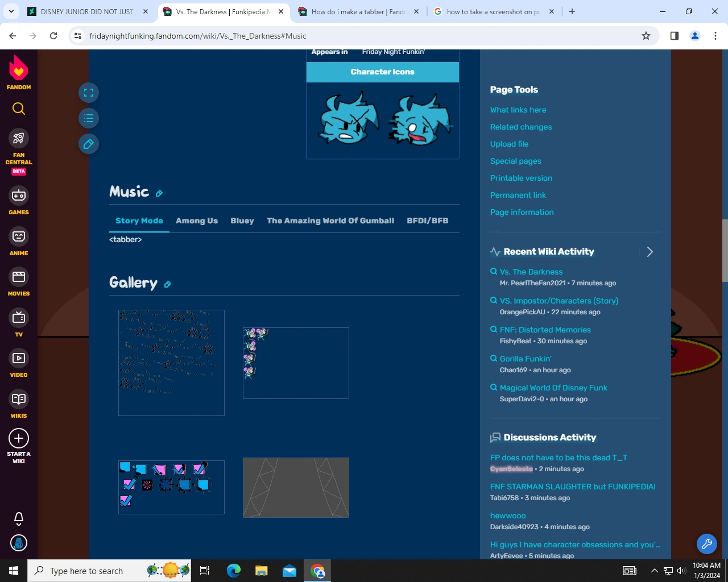Open the user avatar menu in sidebar

tap(19, 543)
